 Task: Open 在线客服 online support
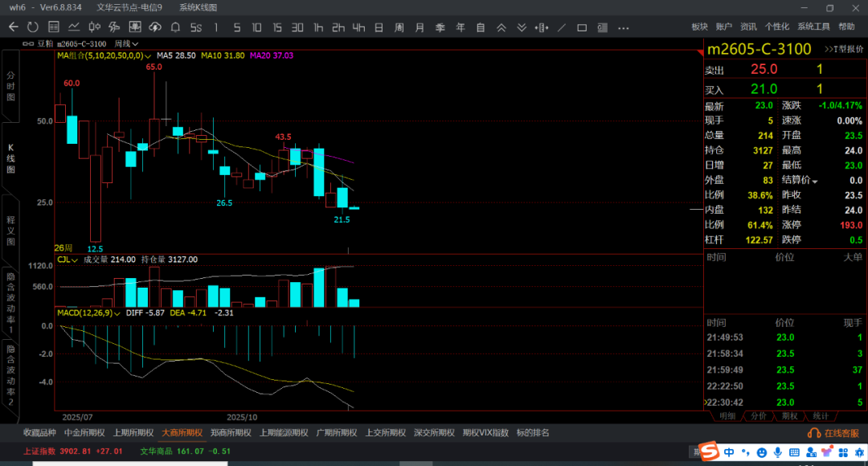[x=835, y=433]
